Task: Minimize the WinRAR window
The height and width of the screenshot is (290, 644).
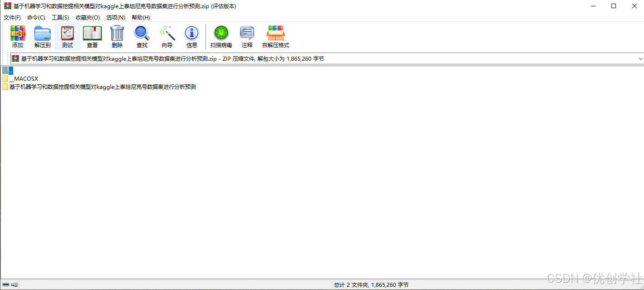Action: tap(593, 6)
